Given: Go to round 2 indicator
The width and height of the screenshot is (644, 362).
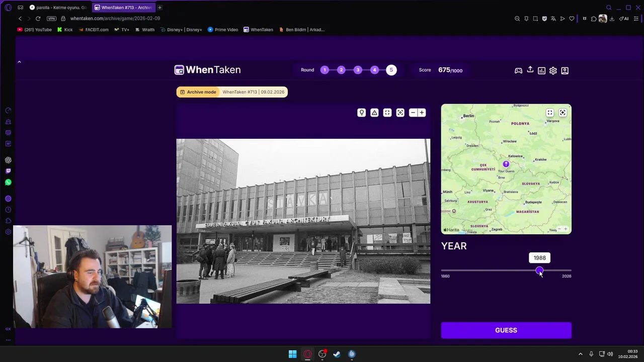Looking at the screenshot, I should pyautogui.click(x=341, y=70).
